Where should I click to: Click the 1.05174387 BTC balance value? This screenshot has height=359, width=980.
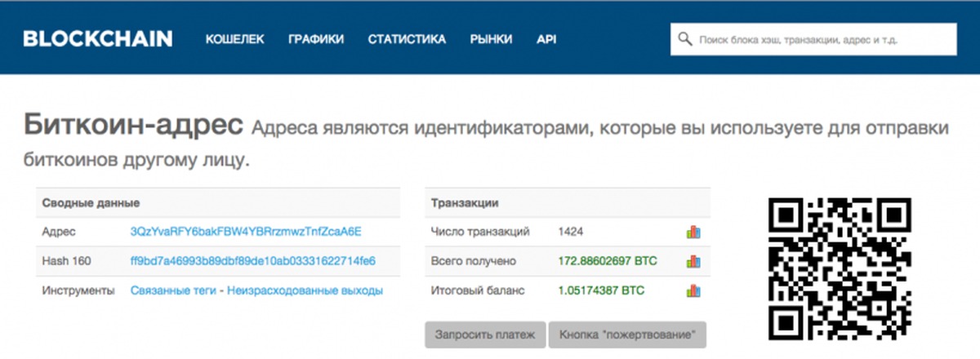click(x=601, y=290)
